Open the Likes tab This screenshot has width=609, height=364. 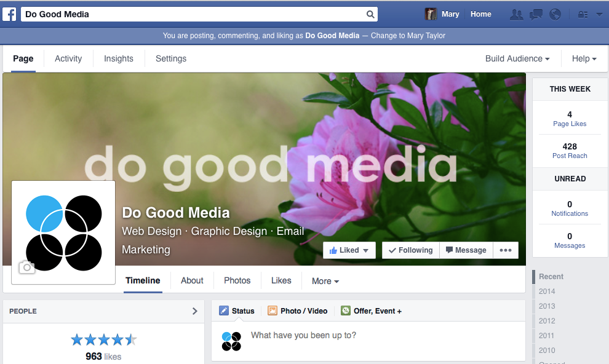[281, 280]
